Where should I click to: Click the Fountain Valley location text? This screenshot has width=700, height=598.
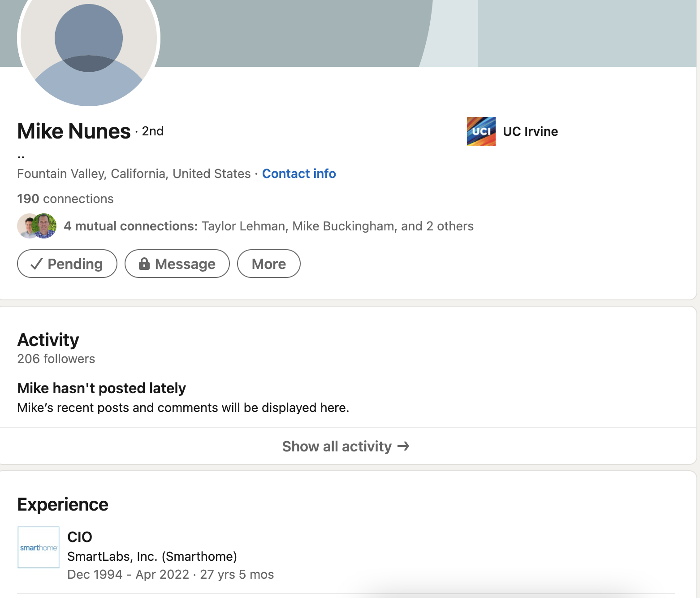click(x=134, y=173)
